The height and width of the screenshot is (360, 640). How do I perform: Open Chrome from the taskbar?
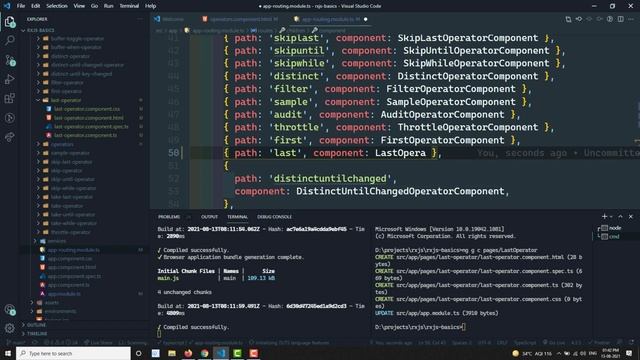[204, 353]
